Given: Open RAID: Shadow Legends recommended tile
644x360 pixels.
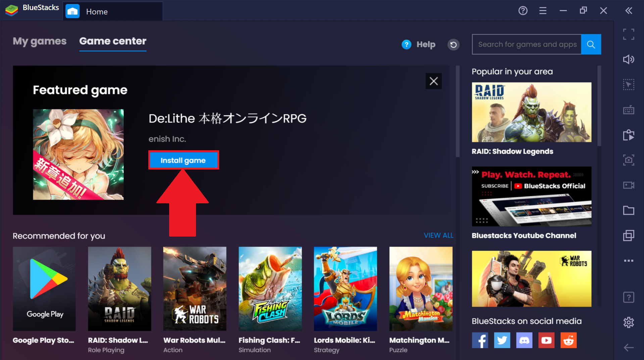Looking at the screenshot, I should click(x=119, y=289).
